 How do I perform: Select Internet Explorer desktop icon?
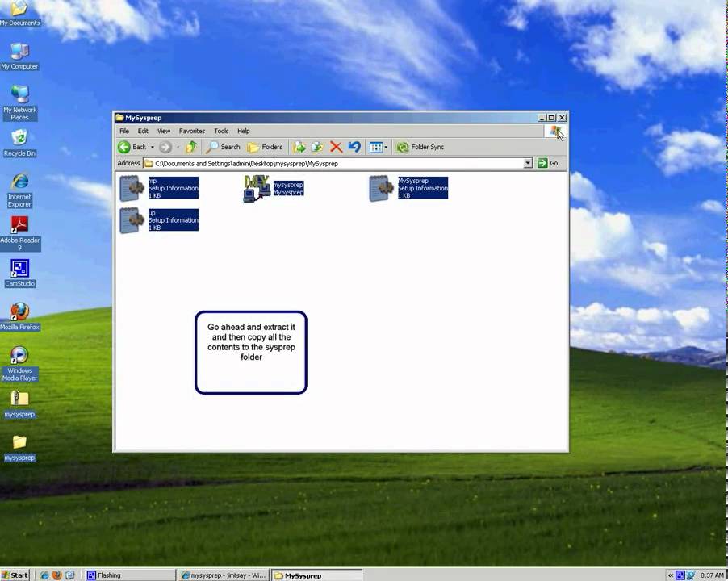pos(19,190)
